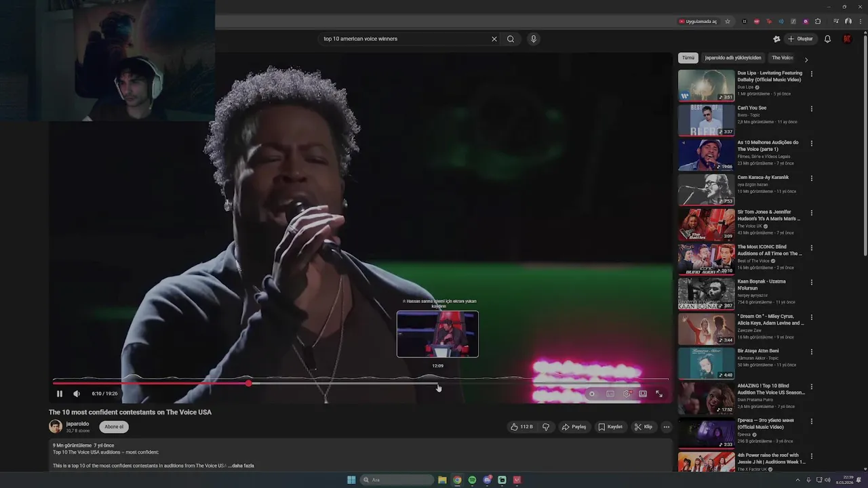Open options for 'Гречка' music video

click(x=812, y=421)
